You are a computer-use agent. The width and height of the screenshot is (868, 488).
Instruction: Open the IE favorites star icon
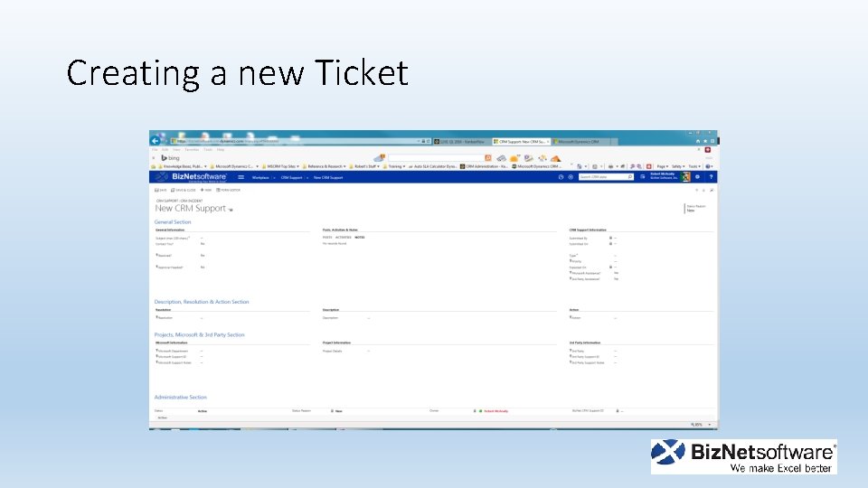704,141
